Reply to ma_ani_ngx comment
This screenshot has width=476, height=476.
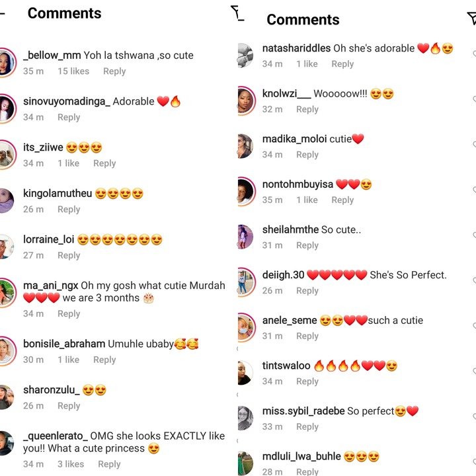[69, 313]
